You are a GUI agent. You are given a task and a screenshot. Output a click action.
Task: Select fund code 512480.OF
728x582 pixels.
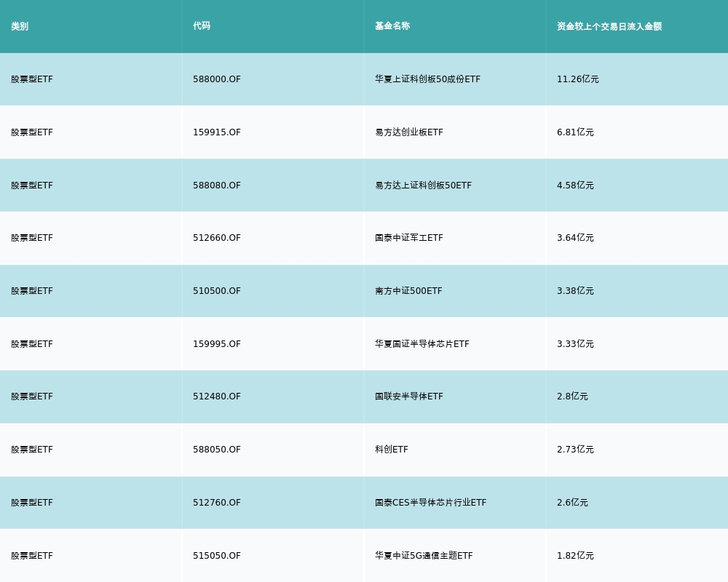pyautogui.click(x=217, y=396)
